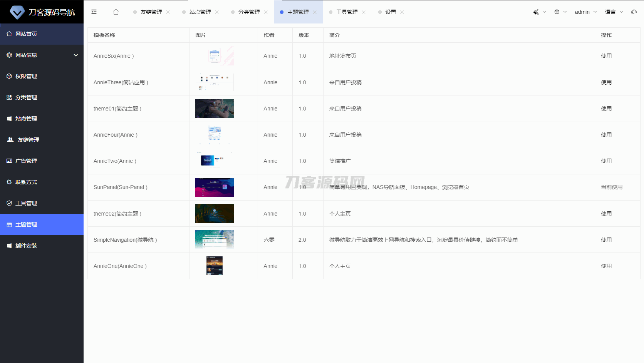Close the 设置 tab
644x363 pixels.
coord(402,12)
